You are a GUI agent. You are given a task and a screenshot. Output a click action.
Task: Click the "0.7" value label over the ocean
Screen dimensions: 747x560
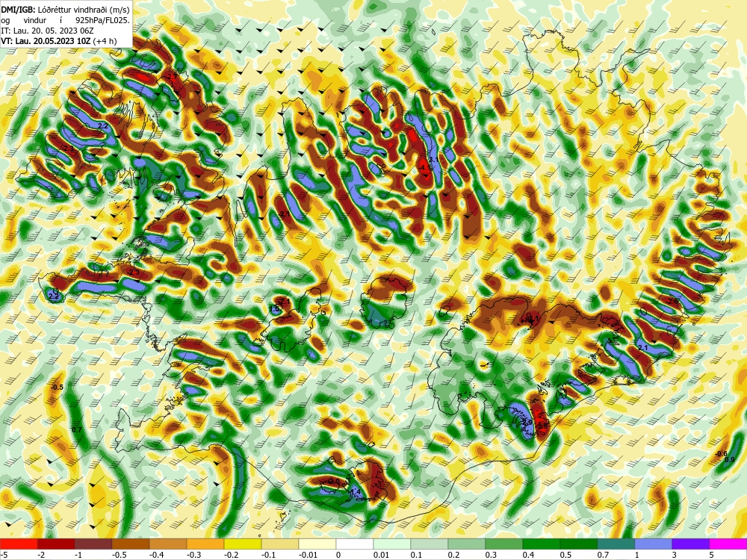[77, 430]
